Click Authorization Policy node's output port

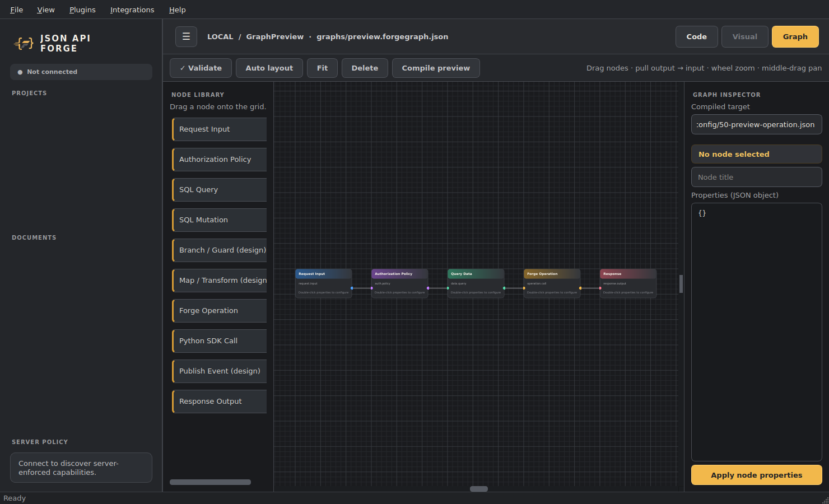tap(428, 288)
